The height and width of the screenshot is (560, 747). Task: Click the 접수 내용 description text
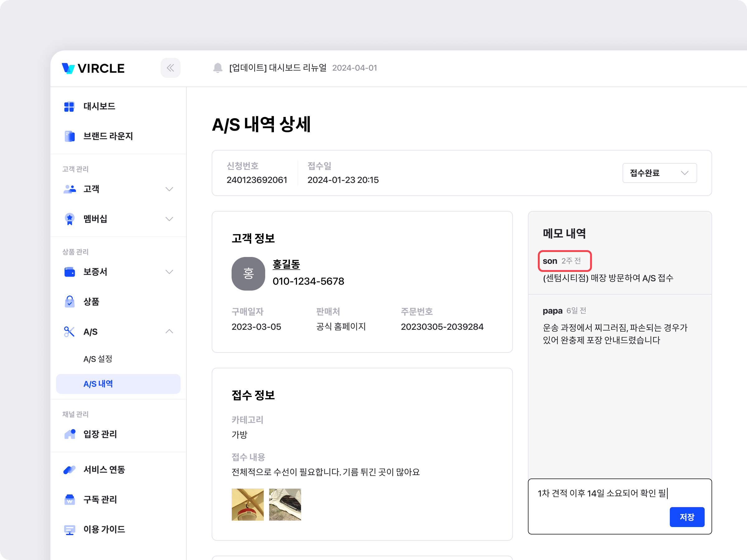(326, 472)
